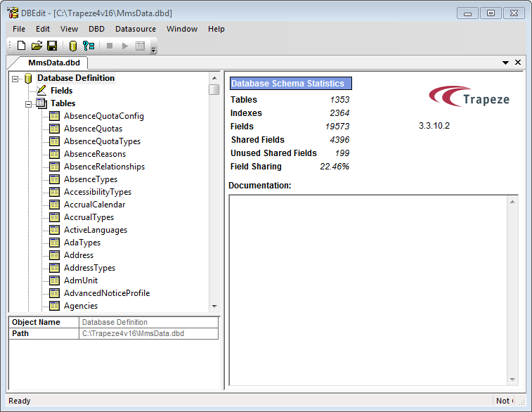Open the document tab list dropdown arrow
Image resolution: width=532 pixels, height=412 pixels.
505,63
